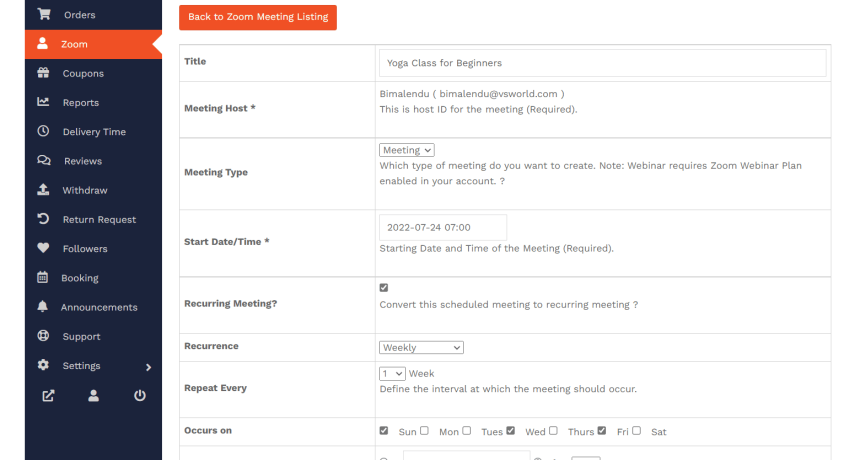Click the power logout icon in sidebar
The height and width of the screenshot is (460, 860).
[x=140, y=395]
